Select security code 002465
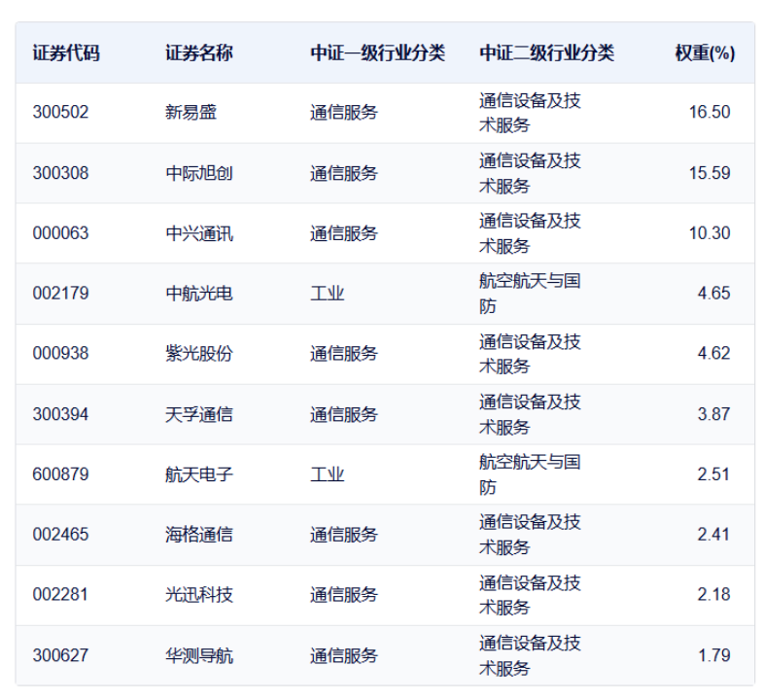 point(60,535)
